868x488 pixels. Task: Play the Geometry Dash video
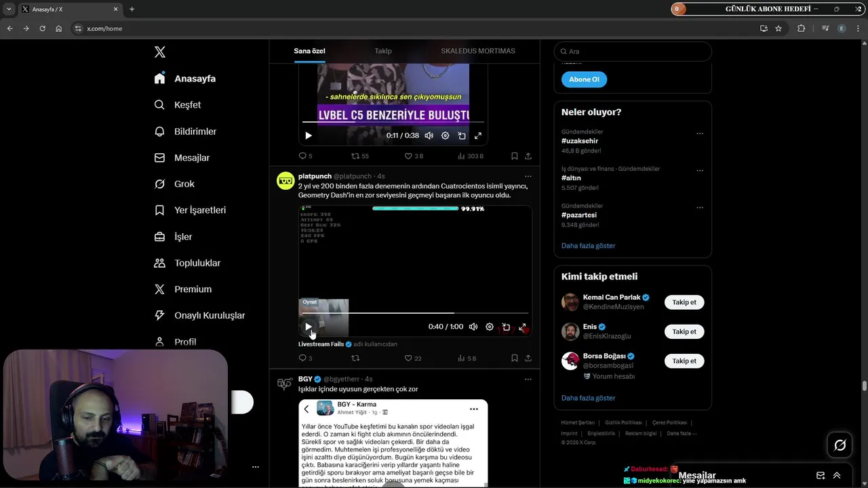point(309,327)
